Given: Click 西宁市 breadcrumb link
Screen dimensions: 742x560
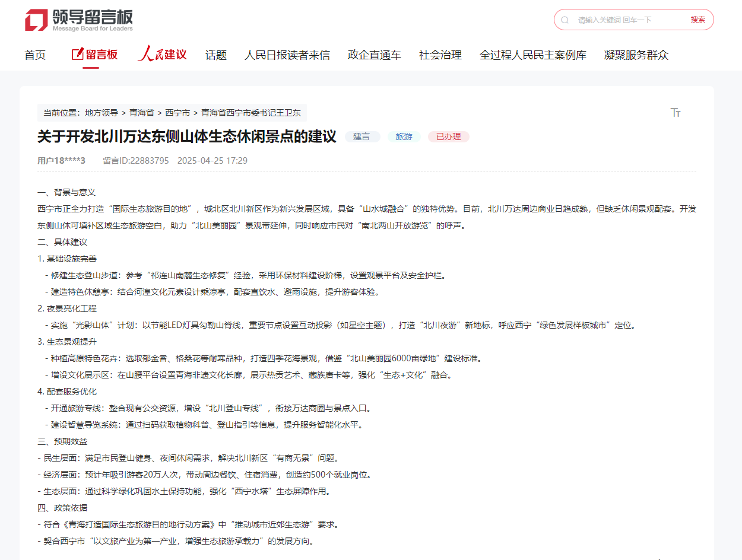Looking at the screenshot, I should (177, 113).
